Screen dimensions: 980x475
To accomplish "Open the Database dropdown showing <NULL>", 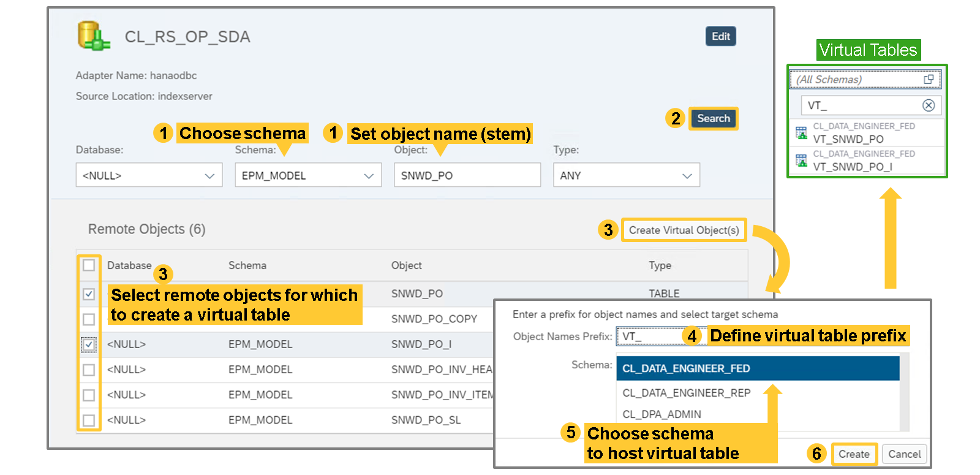I will 149,175.
